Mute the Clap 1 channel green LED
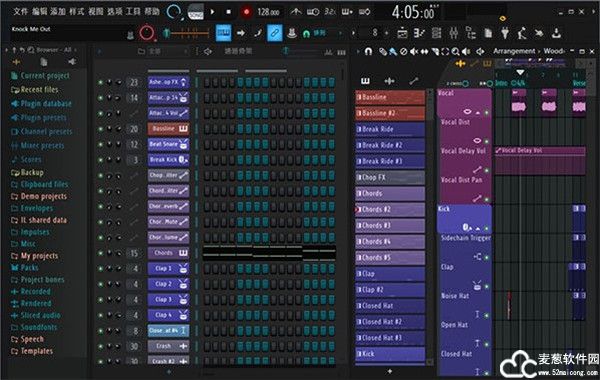Image resolution: width=600 pixels, height=380 pixels. 101,269
